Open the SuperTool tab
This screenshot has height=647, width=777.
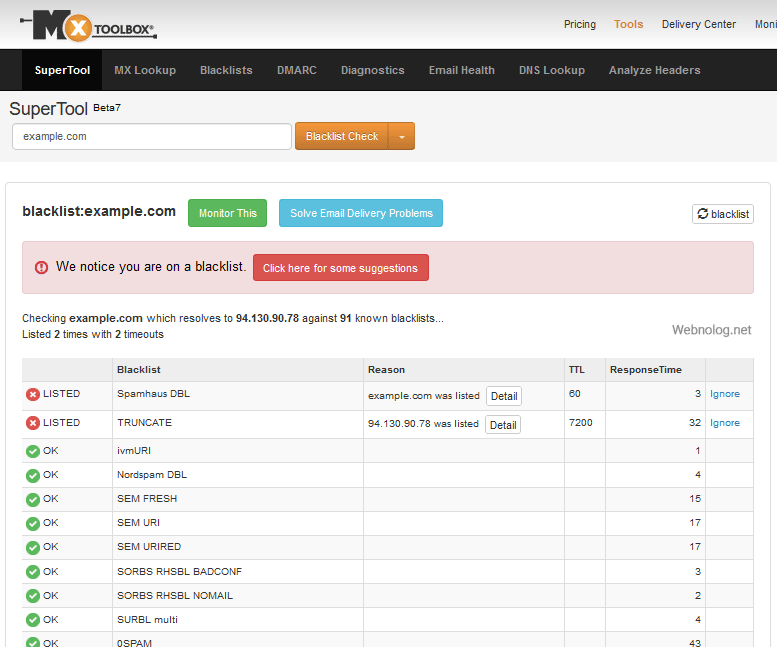pos(62,70)
